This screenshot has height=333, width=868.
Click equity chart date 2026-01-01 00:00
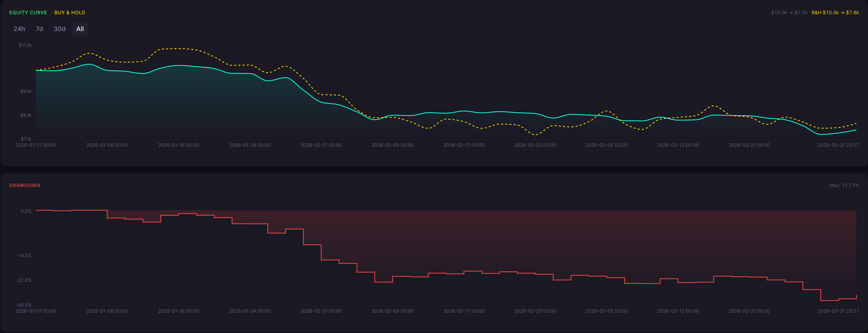coord(36,145)
